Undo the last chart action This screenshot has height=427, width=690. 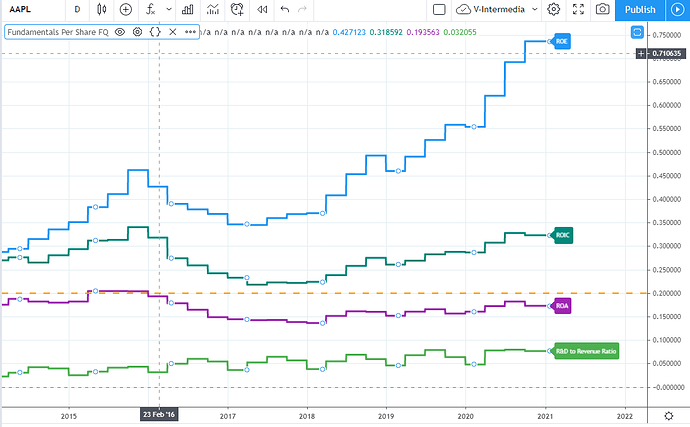286,10
